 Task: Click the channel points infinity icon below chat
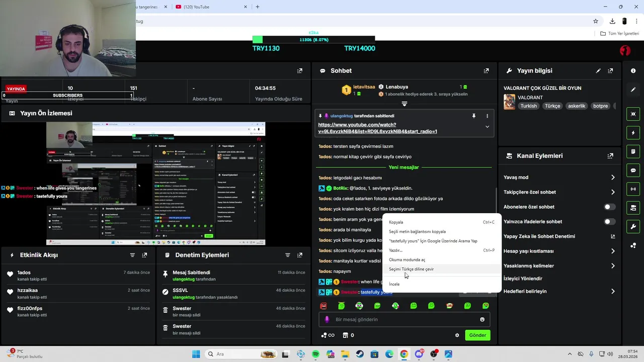328,335
